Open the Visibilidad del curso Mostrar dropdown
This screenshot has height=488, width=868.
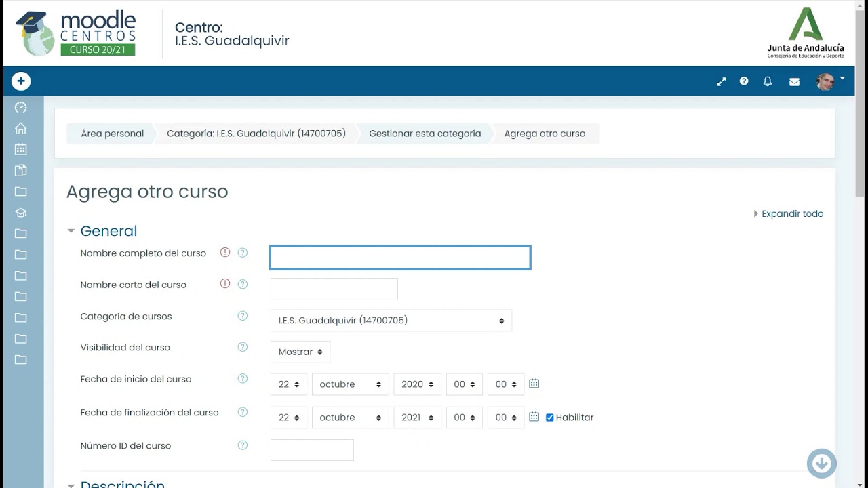pyautogui.click(x=300, y=352)
